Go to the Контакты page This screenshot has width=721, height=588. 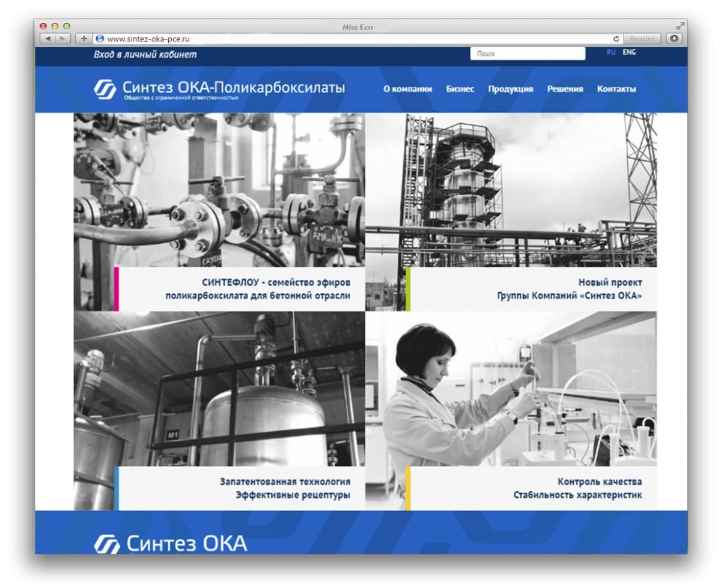point(616,89)
